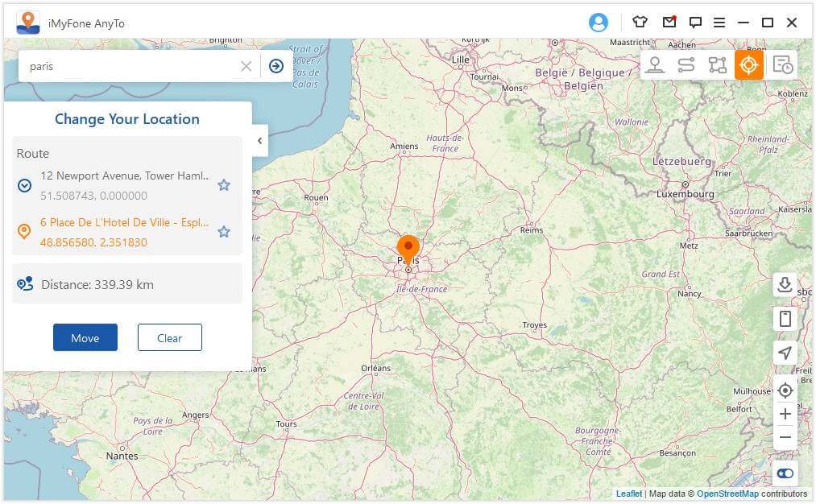Click the locate current position crosshair icon
The image size is (816, 504).
[x=785, y=390]
